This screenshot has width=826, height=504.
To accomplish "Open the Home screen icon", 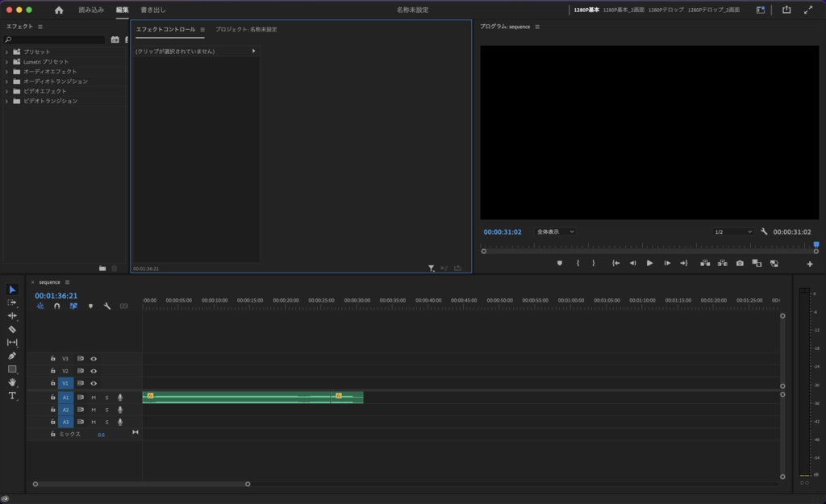I will 59,10.
